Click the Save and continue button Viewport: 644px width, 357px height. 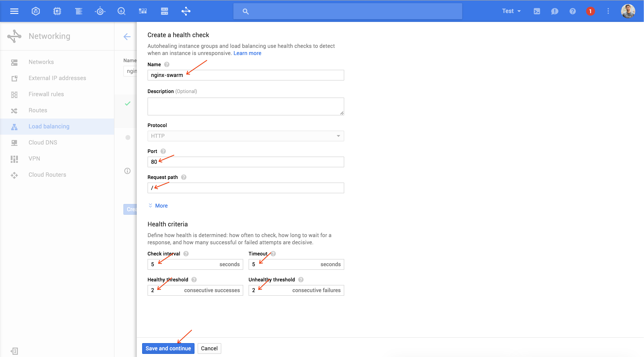point(168,348)
